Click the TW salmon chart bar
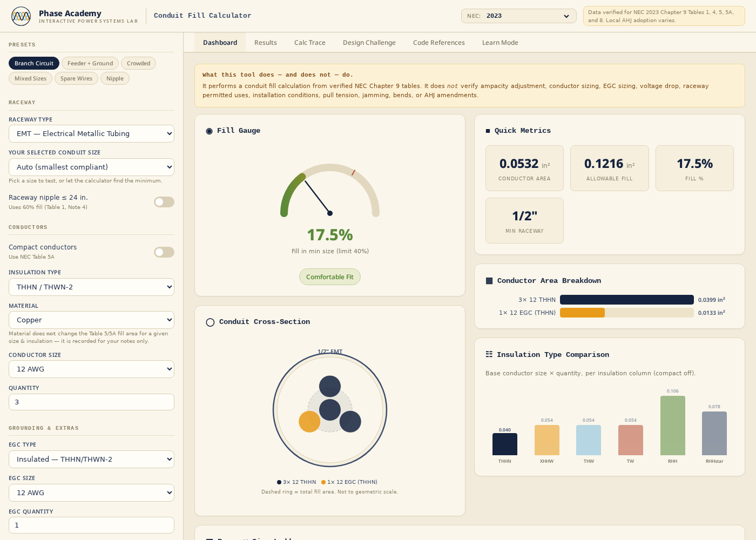 tap(631, 440)
